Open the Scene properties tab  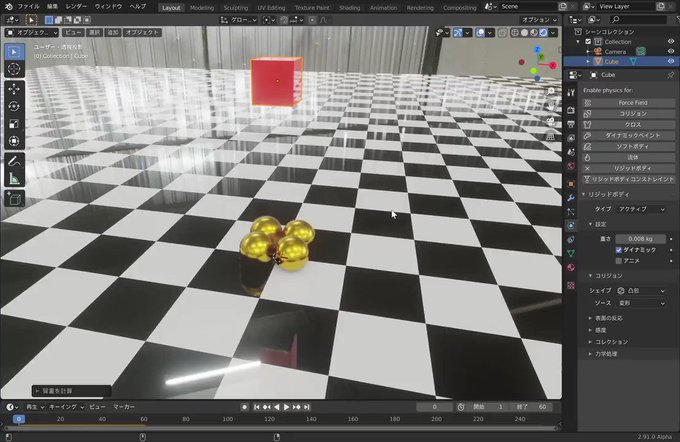(571, 152)
